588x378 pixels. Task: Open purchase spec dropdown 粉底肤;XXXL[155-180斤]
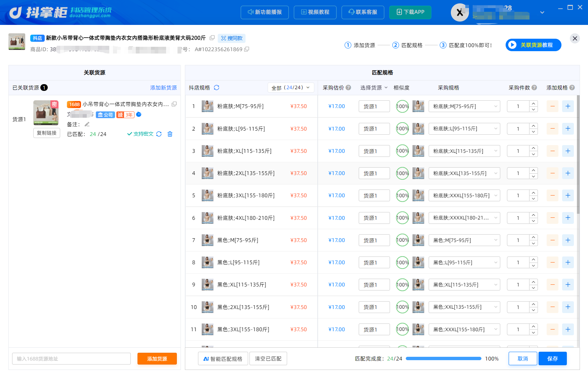464,196
